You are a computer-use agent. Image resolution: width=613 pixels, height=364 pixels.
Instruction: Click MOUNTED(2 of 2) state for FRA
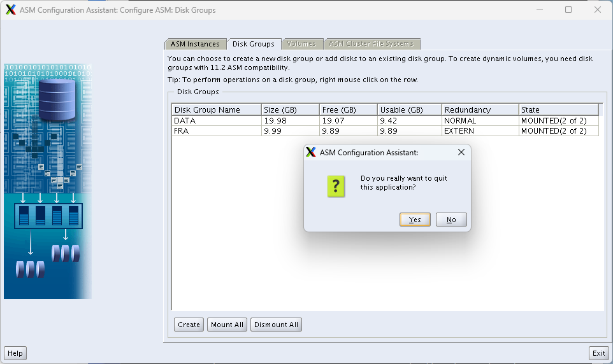click(x=559, y=131)
